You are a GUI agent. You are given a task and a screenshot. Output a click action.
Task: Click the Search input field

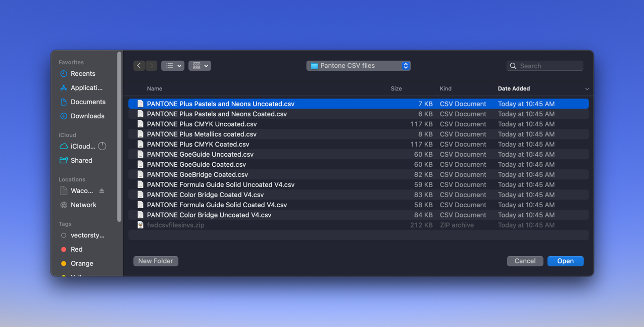[550, 66]
